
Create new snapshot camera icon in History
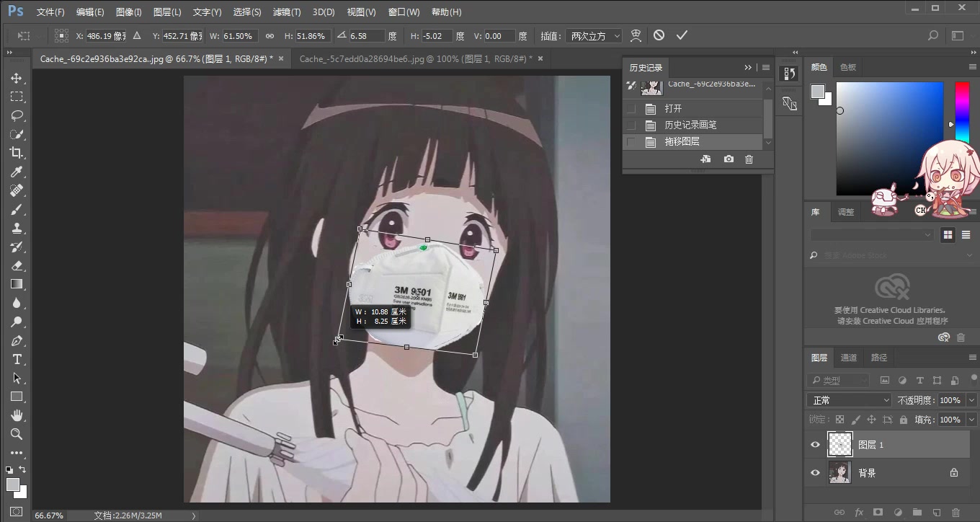[729, 159]
